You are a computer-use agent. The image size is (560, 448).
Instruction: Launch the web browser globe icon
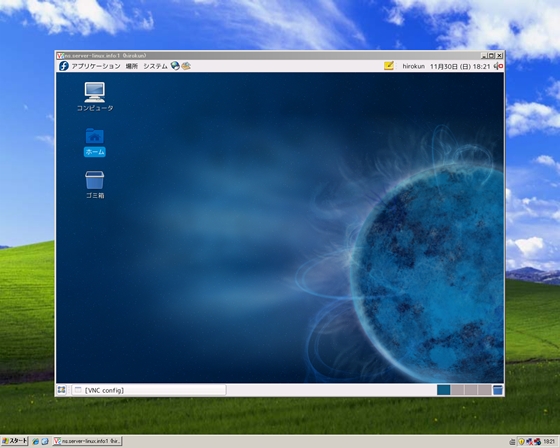point(175,66)
